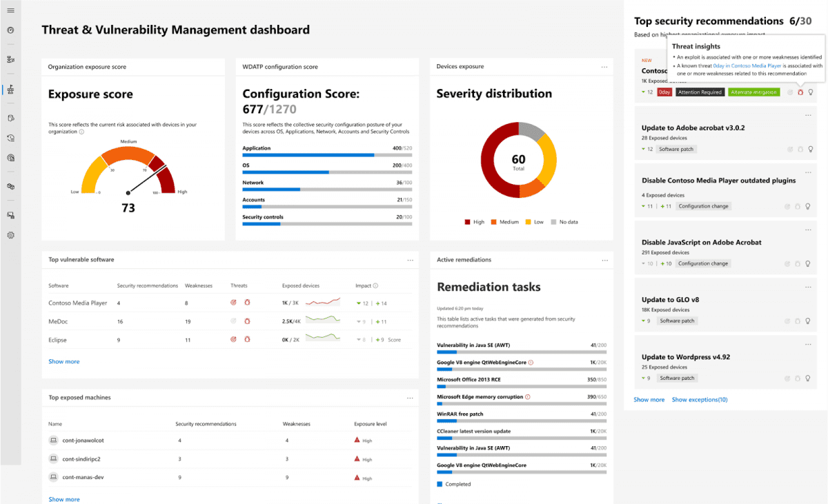Open the ellipsis menu on Active remediations card
This screenshot has width=828, height=504.
point(604,260)
